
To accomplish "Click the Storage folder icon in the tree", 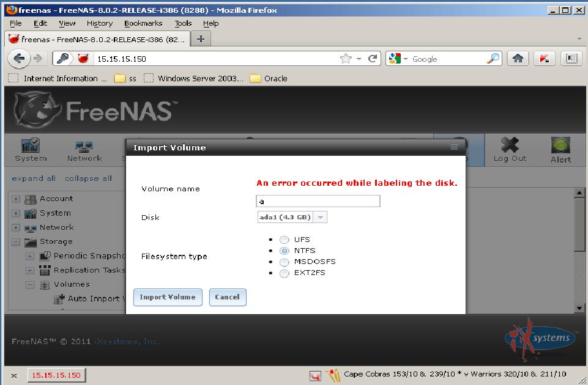I will tap(31, 242).
